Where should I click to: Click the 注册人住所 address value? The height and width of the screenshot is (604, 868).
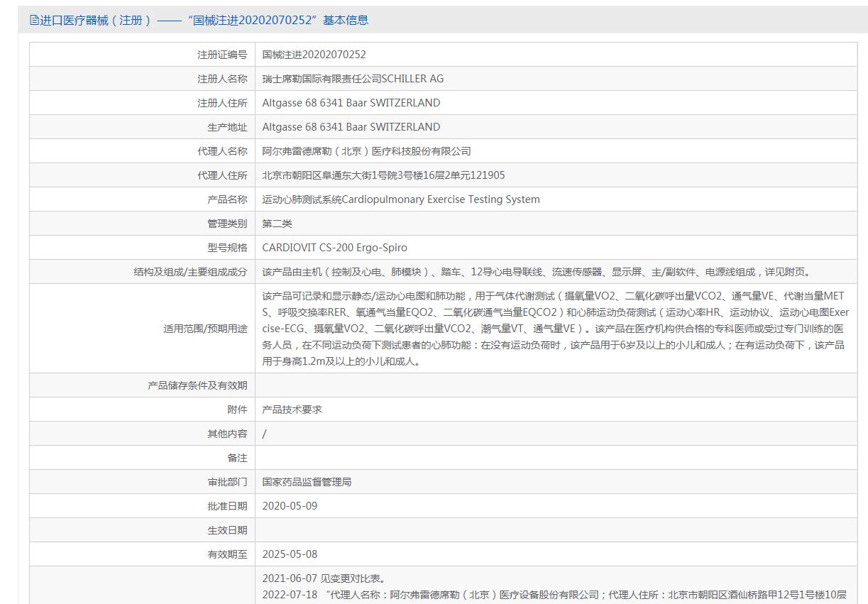point(351,103)
